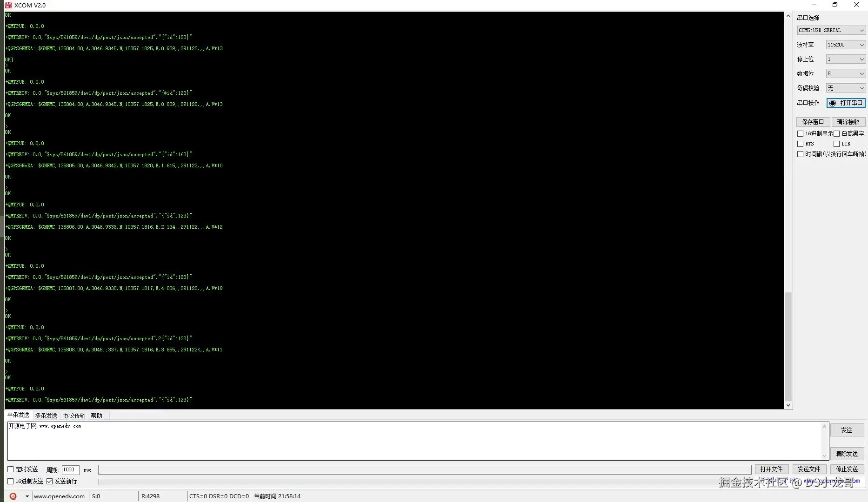This screenshot has height=502, width=868.
Task: Click the 清除发送 clear send button
Action: tap(847, 454)
